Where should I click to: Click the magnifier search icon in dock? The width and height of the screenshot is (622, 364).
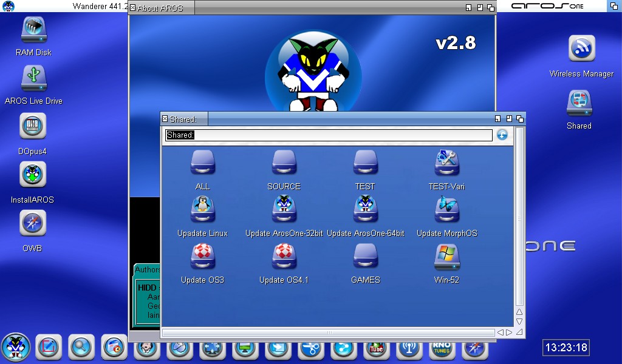coord(81,347)
